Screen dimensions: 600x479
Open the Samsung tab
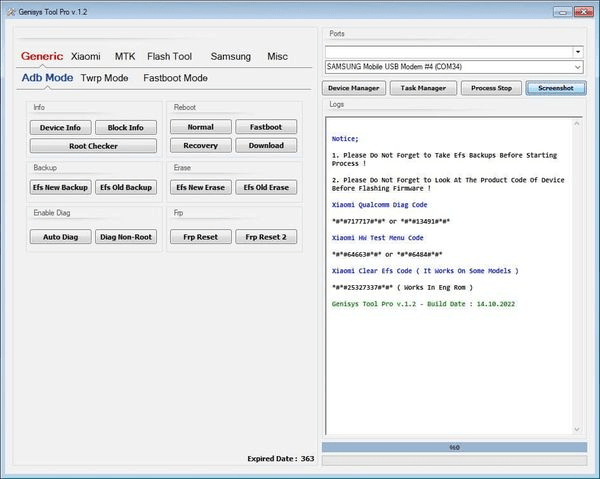231,57
